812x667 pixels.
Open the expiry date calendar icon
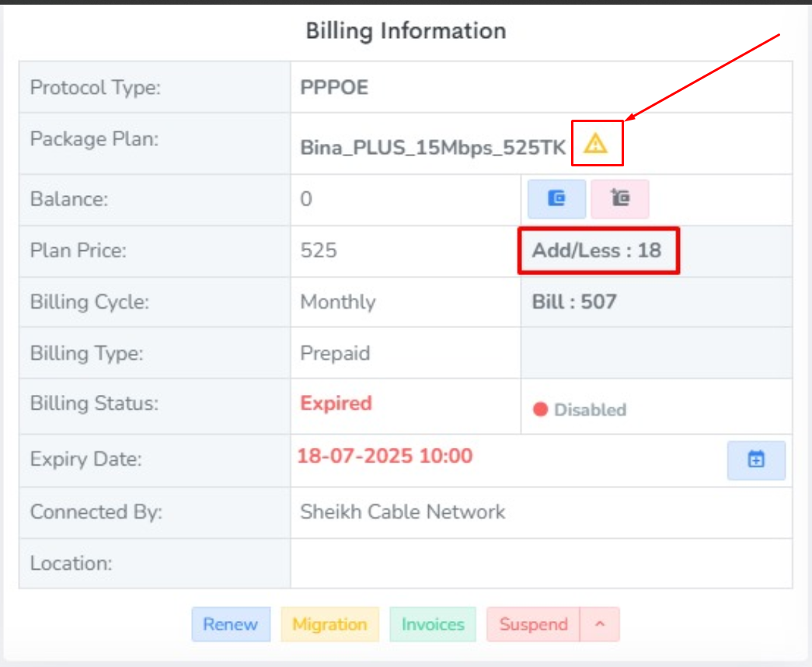tap(756, 460)
